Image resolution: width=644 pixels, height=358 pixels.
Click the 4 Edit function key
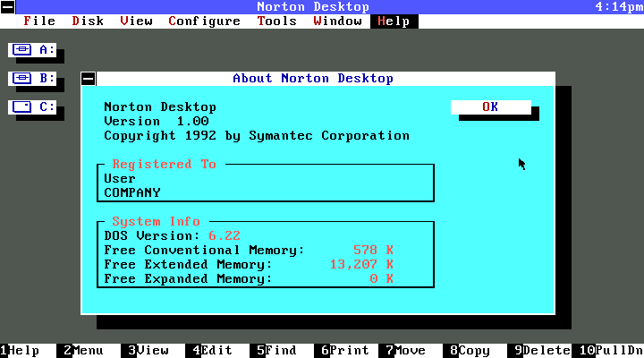(213, 351)
